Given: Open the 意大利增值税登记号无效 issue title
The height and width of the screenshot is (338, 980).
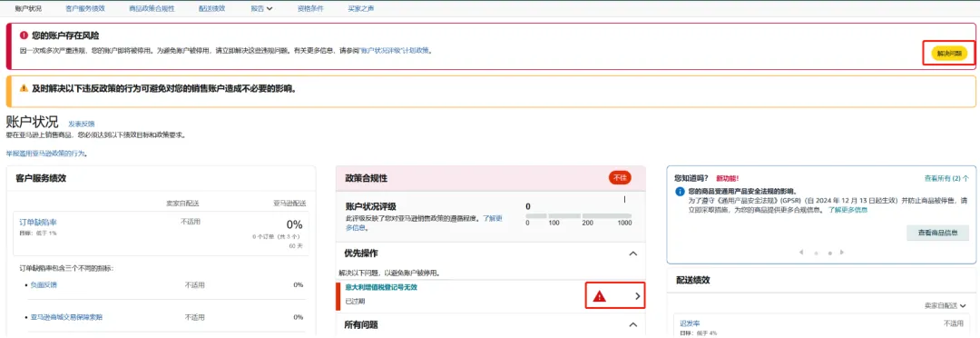Looking at the screenshot, I should tap(381, 287).
